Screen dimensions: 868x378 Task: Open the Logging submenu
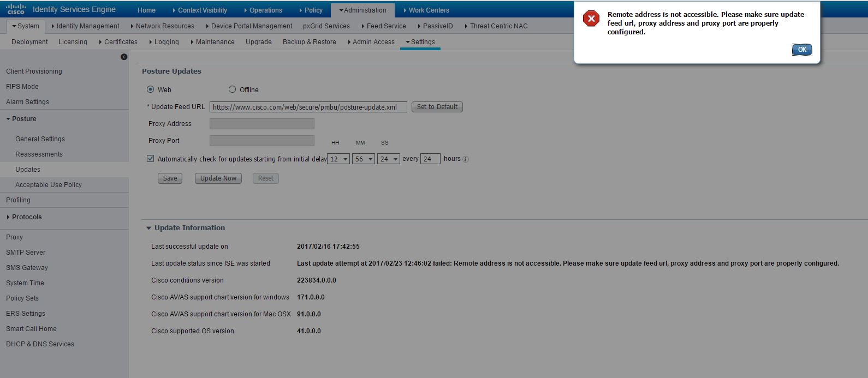(x=164, y=42)
